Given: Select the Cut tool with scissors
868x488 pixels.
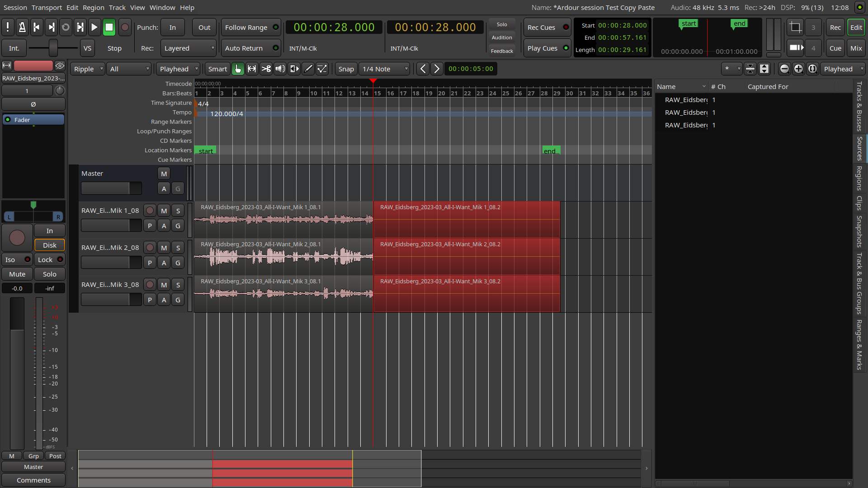Looking at the screenshot, I should (266, 69).
